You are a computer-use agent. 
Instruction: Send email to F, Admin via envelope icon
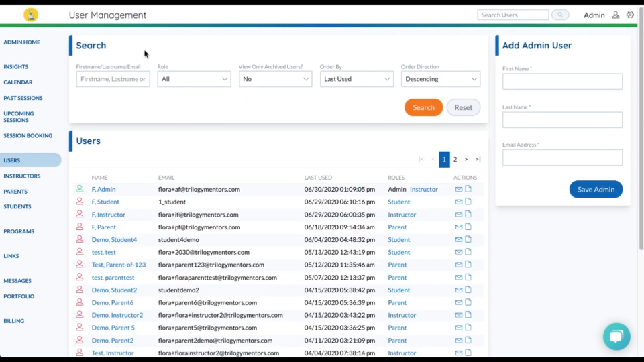[x=458, y=189]
